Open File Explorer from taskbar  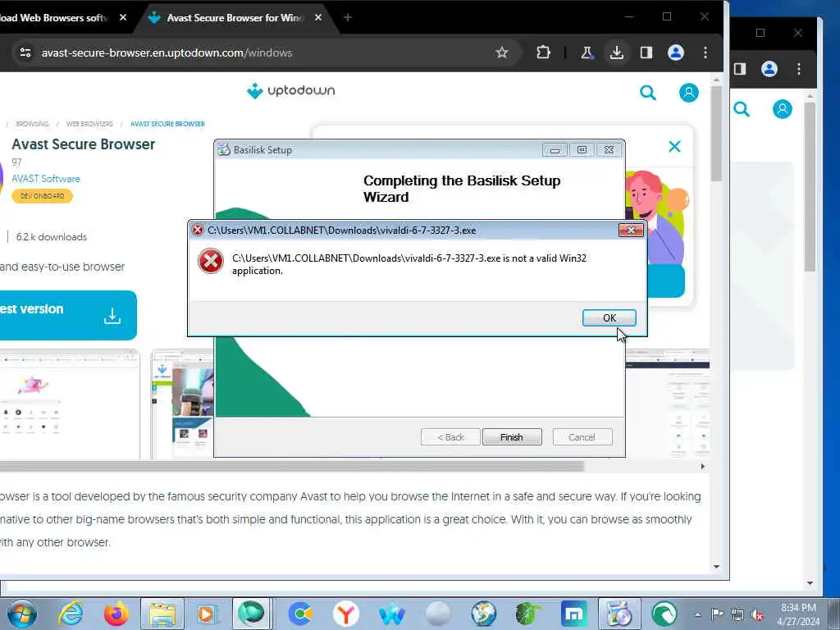(x=162, y=614)
